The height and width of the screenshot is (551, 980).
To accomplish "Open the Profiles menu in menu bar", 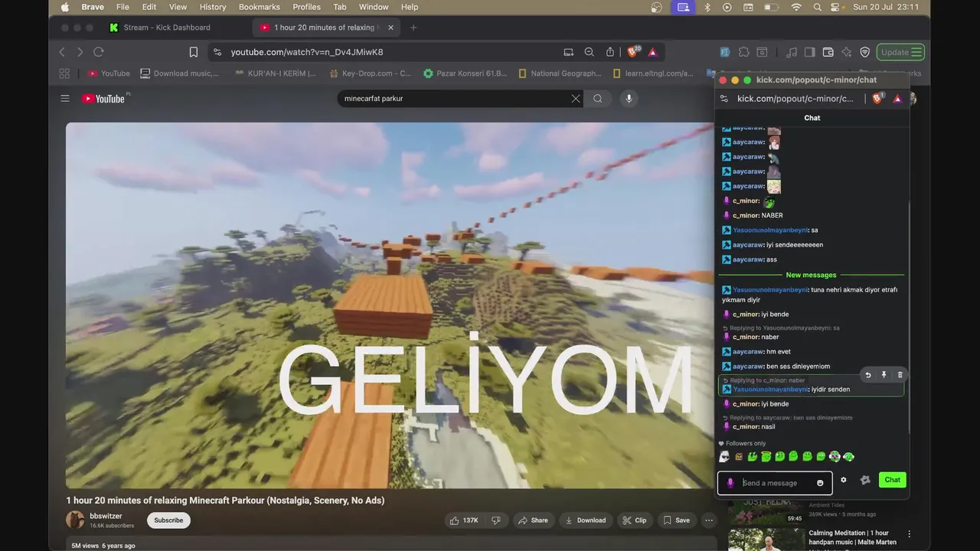I will pyautogui.click(x=307, y=7).
